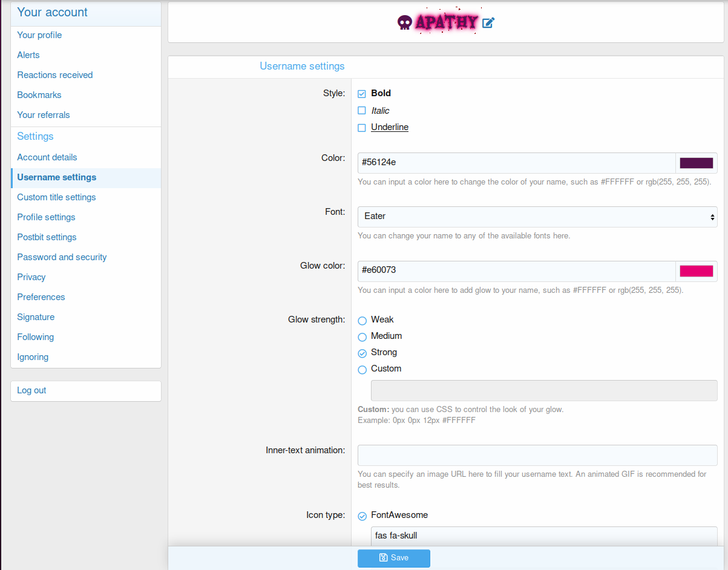
Task: Select Custom glow strength radio
Action: pyautogui.click(x=362, y=370)
